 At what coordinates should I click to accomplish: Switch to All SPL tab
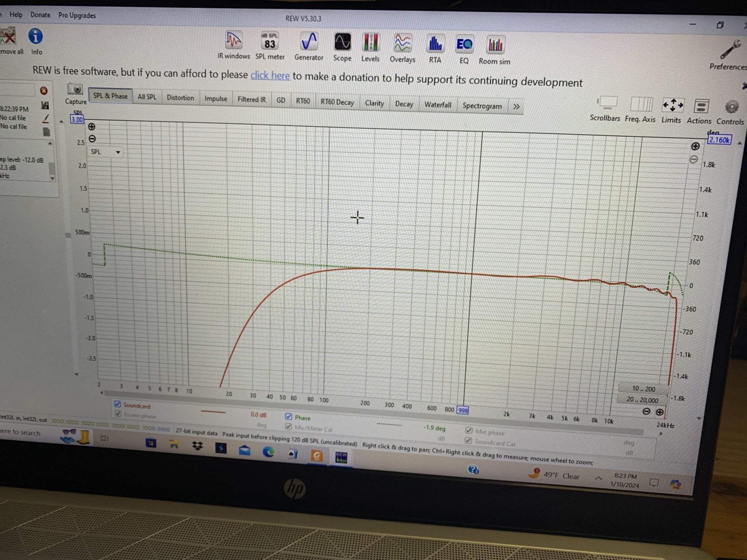coord(147,97)
